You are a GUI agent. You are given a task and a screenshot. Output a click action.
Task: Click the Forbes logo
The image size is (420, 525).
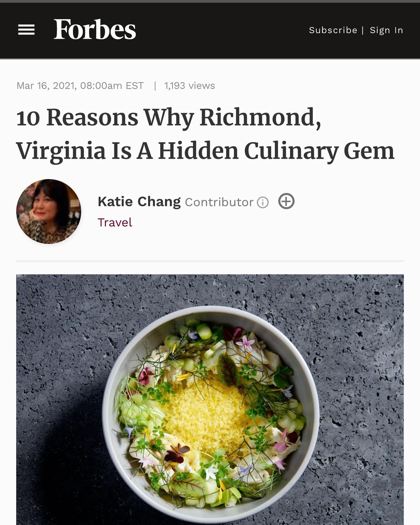click(x=95, y=29)
